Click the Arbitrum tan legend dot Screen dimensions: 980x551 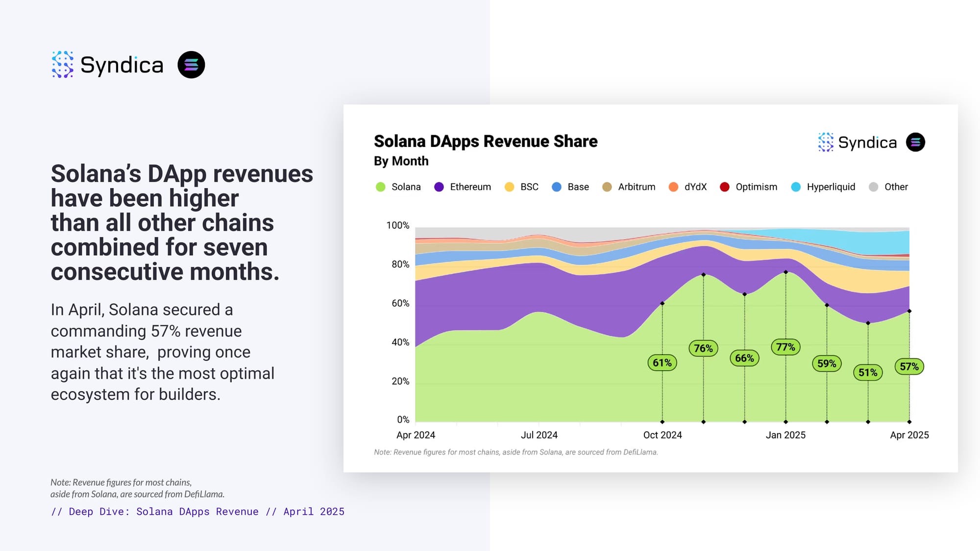click(x=607, y=187)
